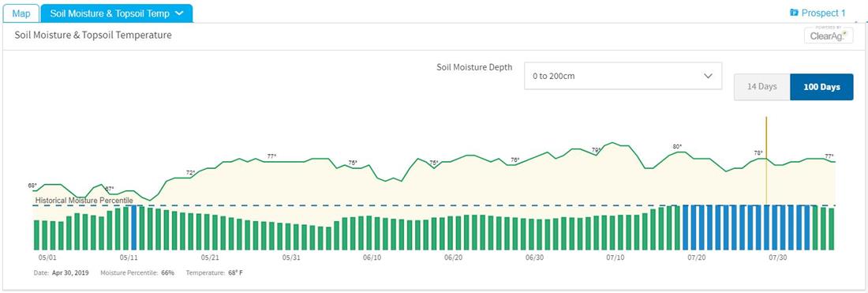Click the last green bar at chart end
This screenshot has height=293, width=868.
(x=832, y=229)
